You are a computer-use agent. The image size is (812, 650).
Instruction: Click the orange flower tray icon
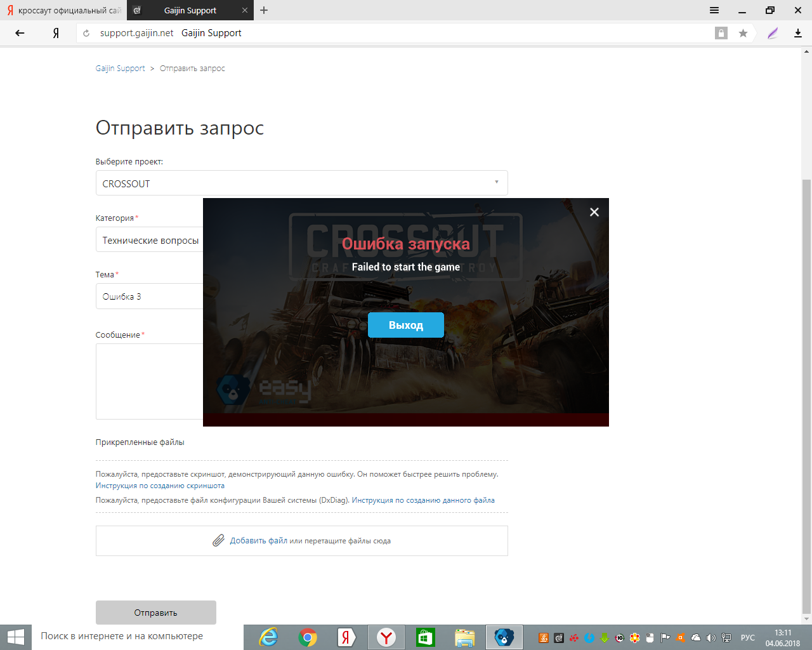635,638
